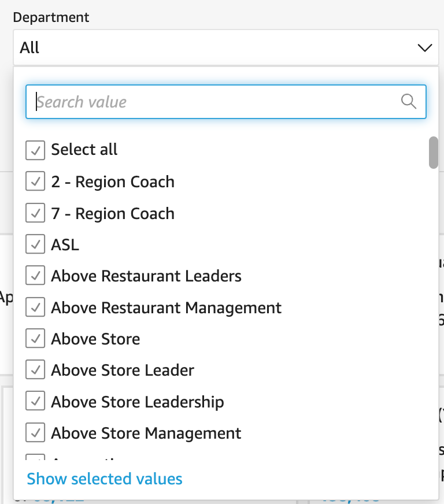
Task: Type in the Search value field
Action: (x=214, y=102)
